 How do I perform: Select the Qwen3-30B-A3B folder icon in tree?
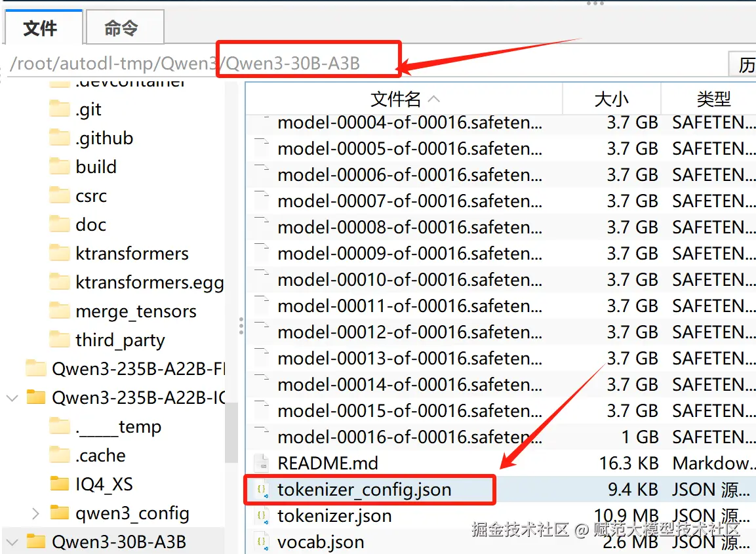click(36, 542)
